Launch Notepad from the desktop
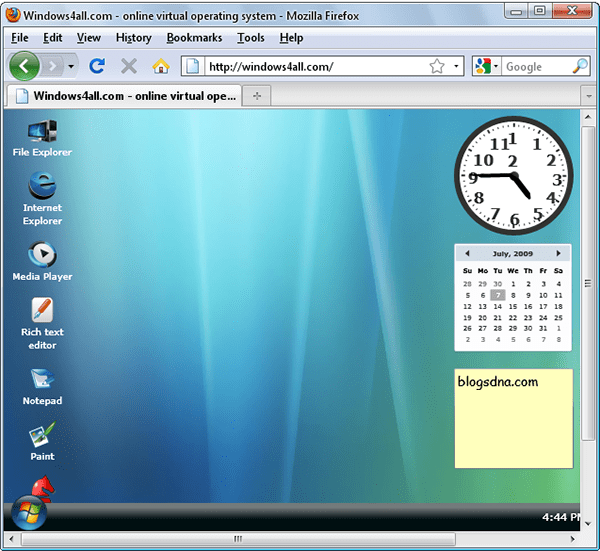This screenshot has height=551, width=600. tap(42, 386)
